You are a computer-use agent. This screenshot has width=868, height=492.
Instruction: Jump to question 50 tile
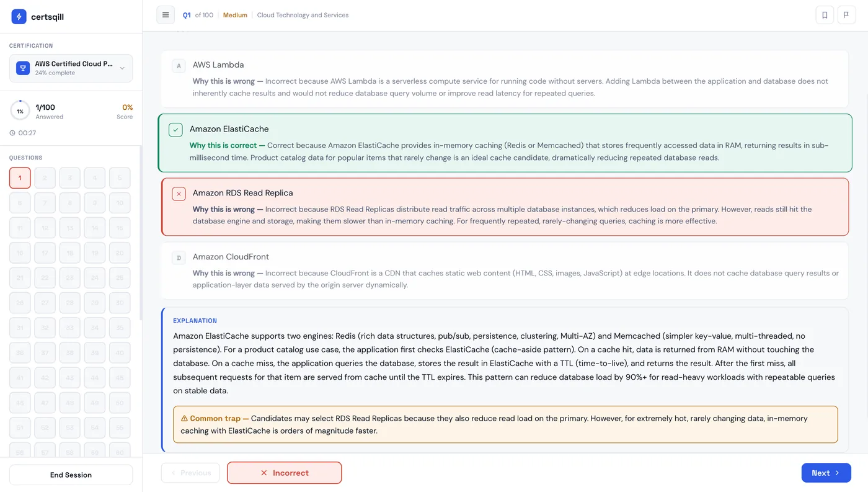120,403
